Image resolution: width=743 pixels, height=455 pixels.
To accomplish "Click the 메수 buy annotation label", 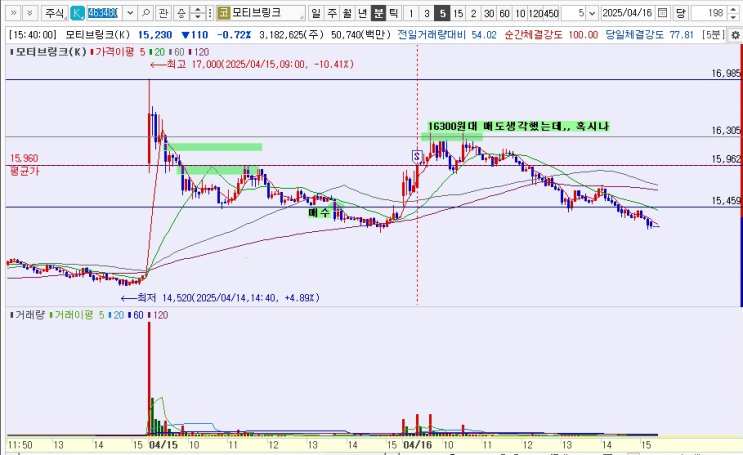I will [x=319, y=212].
